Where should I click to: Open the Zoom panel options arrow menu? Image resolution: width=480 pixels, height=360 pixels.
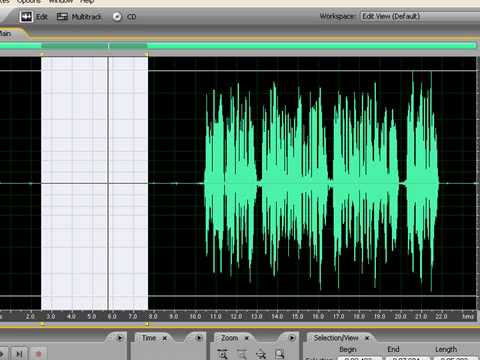pos(292,338)
